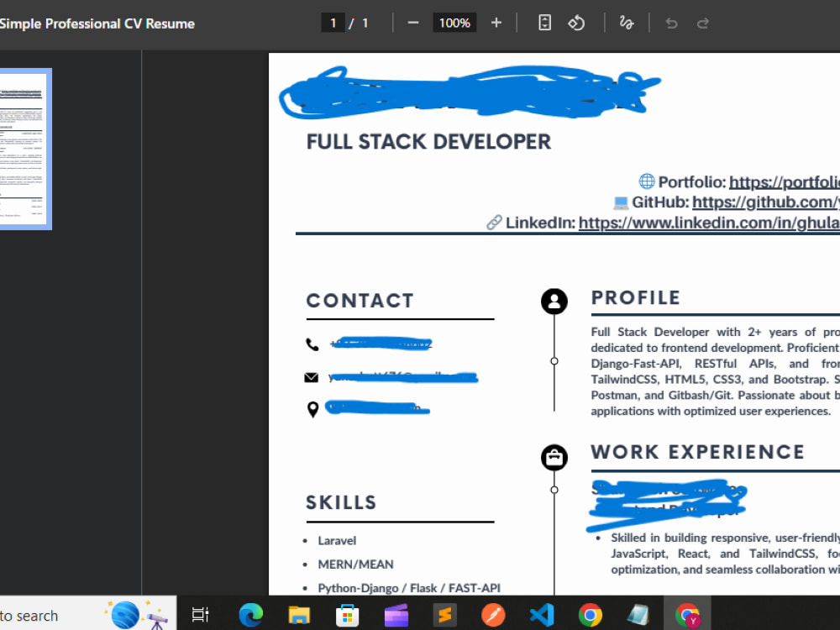Rotate the document counterclockwise
Viewport: 840px width, 630px height.
576,23
